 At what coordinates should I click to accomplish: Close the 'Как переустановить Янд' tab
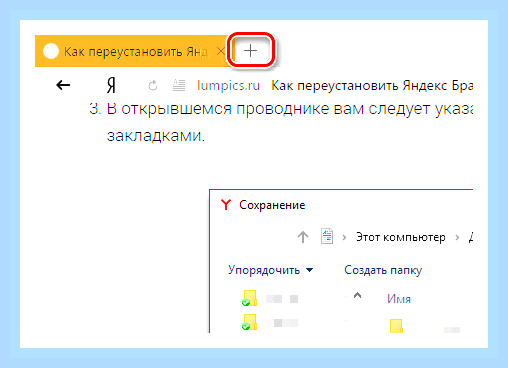[221, 51]
